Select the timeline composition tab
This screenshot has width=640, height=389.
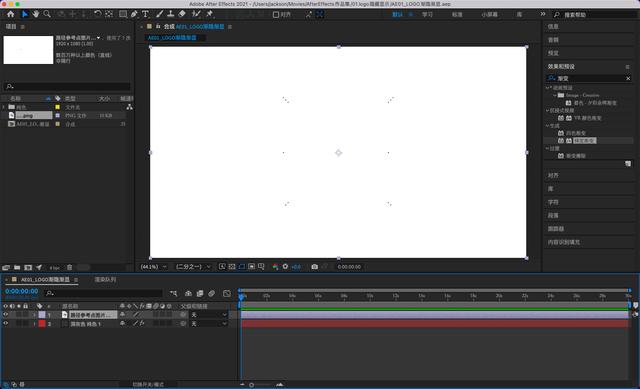click(45, 280)
